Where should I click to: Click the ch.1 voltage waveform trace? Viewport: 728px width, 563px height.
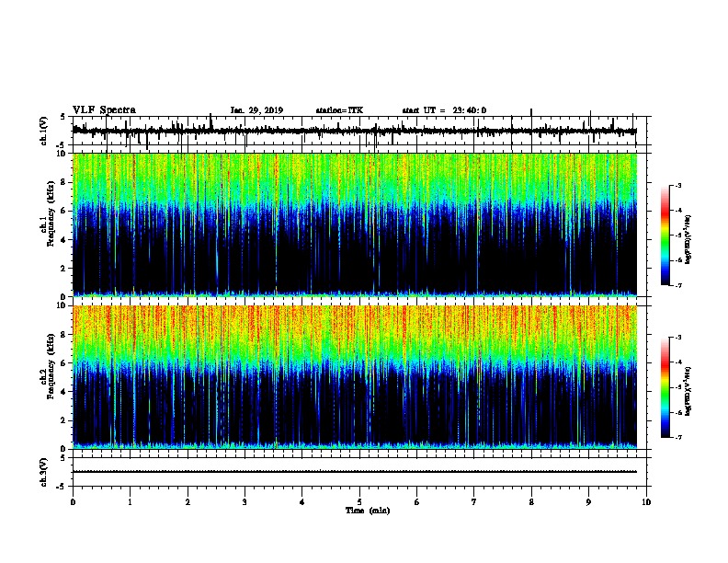pos(355,131)
